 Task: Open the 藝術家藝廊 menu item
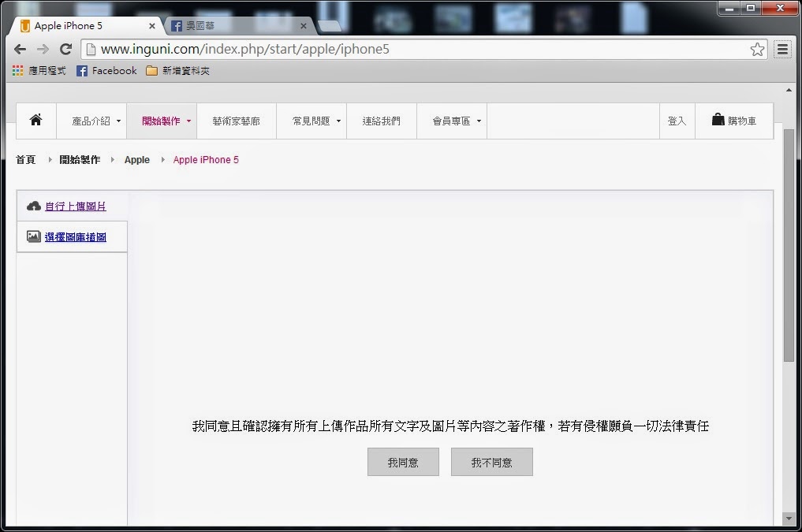237,121
